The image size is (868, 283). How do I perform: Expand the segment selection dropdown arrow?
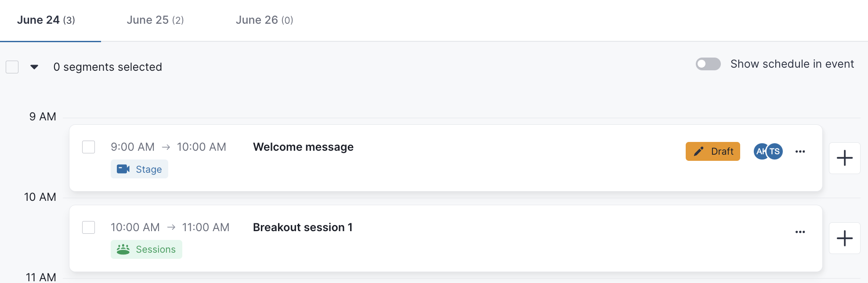[34, 67]
